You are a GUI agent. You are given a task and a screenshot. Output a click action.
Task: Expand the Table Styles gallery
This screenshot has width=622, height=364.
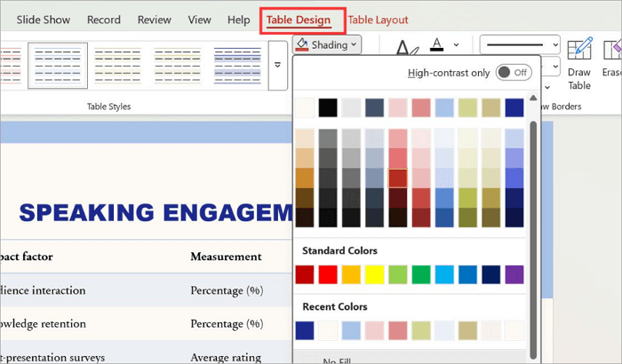pyautogui.click(x=277, y=65)
